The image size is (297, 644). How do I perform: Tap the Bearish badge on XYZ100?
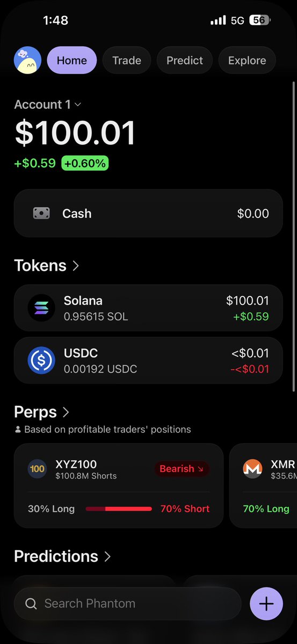tap(182, 469)
